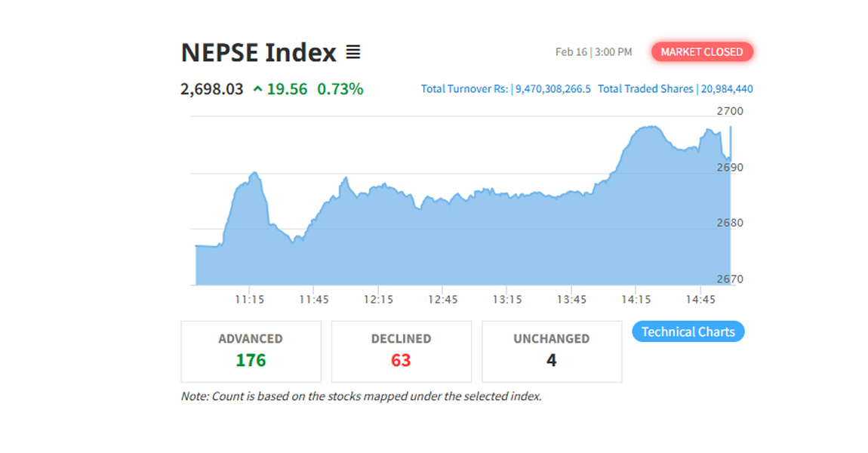Click the Total Turnover Rs value

pos(553,89)
